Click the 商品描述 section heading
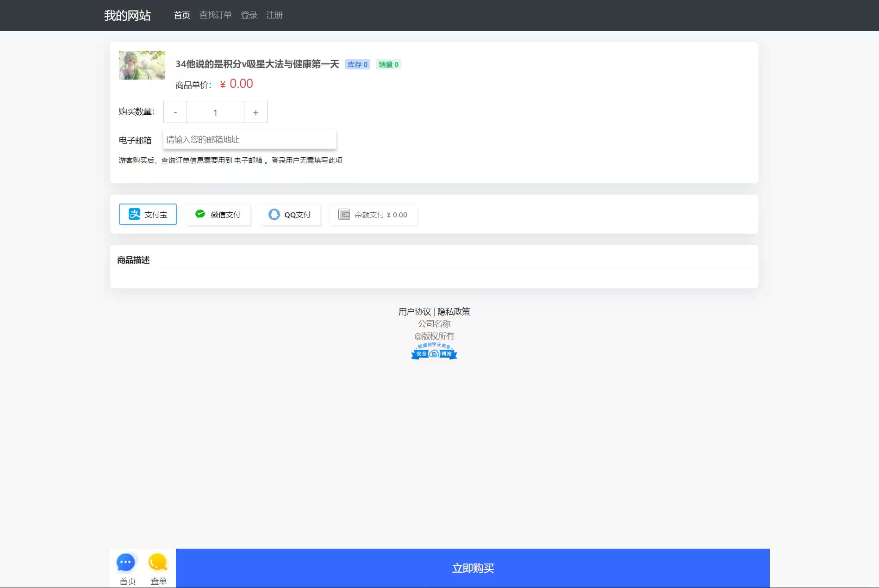 click(x=133, y=260)
